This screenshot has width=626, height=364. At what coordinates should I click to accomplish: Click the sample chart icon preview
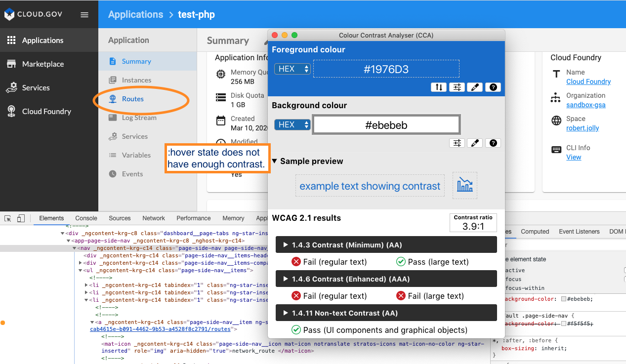click(x=465, y=186)
